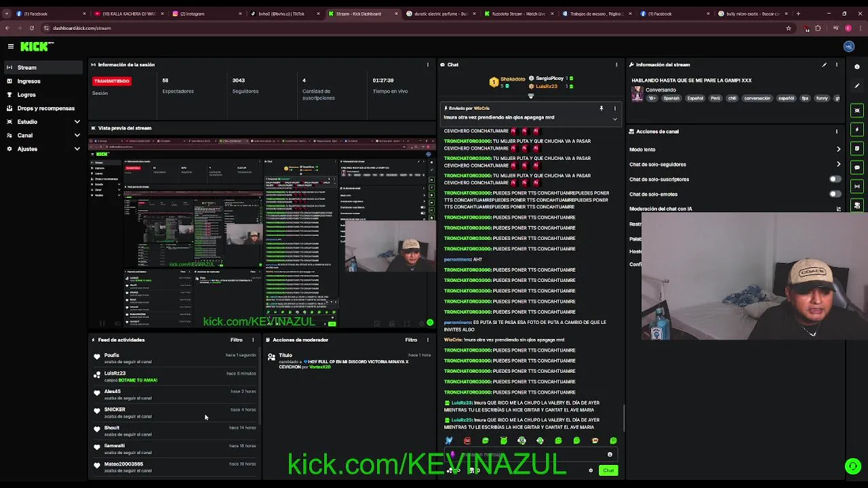Send message with green Chat button
The height and width of the screenshot is (488, 868).
click(x=608, y=470)
